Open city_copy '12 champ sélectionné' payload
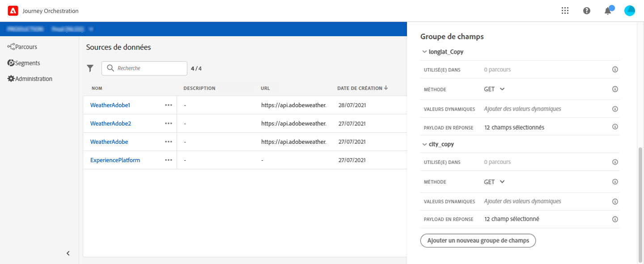This screenshot has width=644, height=264. 512,219
